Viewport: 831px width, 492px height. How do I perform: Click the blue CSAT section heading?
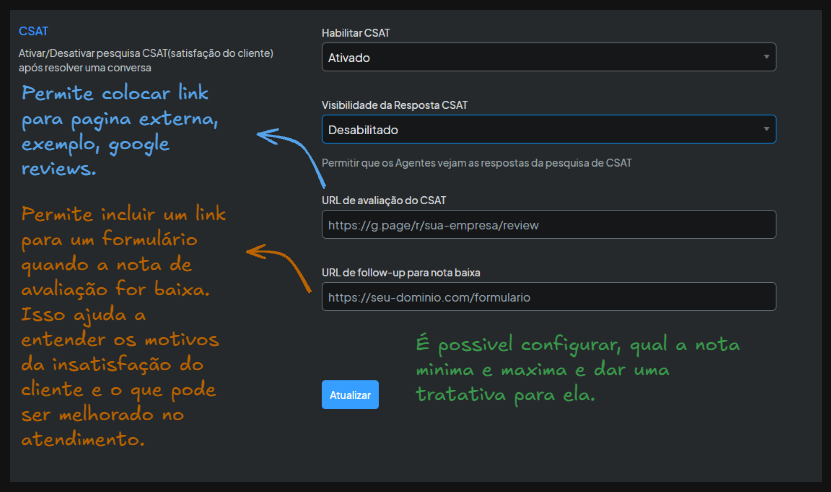[x=33, y=31]
